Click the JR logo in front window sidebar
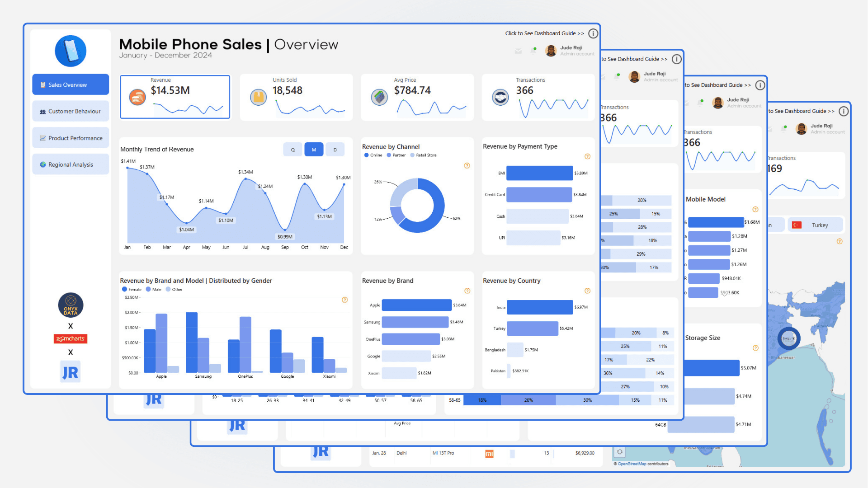Image resolution: width=868 pixels, height=488 pixels. click(x=71, y=372)
